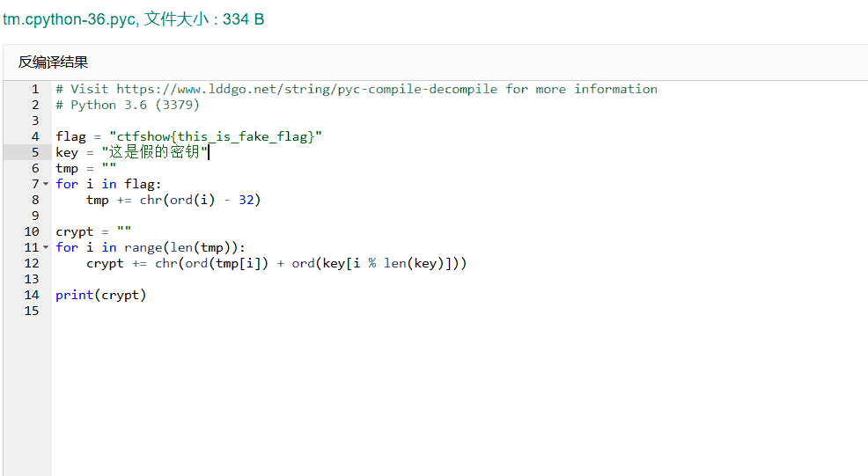Click the chr(ord(i) - 32) expression

[x=200, y=200]
